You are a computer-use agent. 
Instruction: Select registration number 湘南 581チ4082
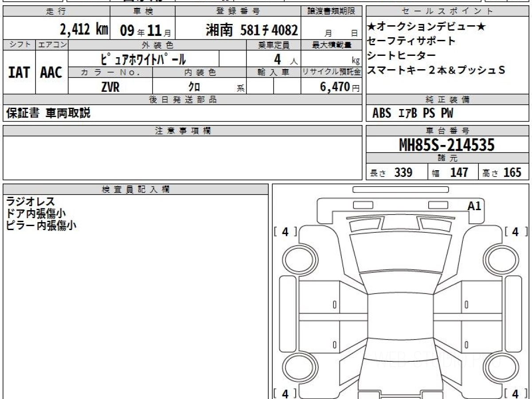click(251, 30)
